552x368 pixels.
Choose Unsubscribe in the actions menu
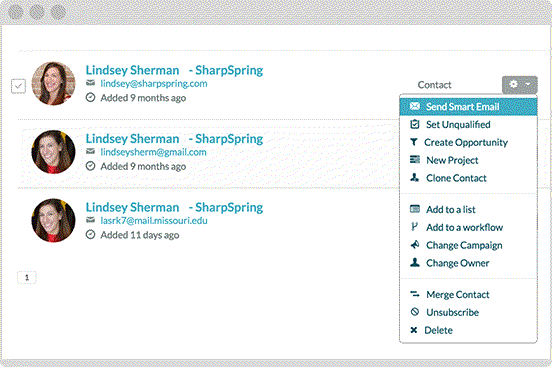(x=468, y=312)
